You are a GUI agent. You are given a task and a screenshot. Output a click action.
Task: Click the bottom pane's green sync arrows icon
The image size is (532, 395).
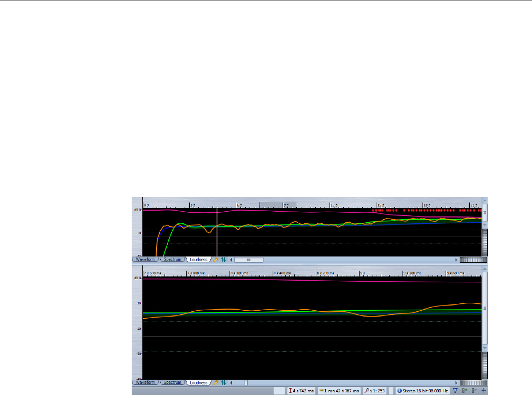click(223, 382)
